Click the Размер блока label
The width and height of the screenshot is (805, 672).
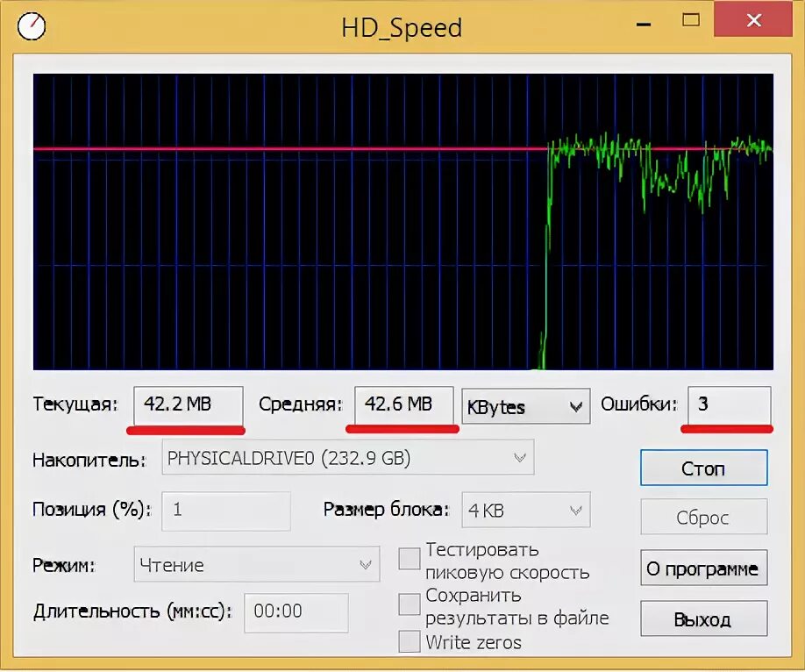(x=386, y=510)
